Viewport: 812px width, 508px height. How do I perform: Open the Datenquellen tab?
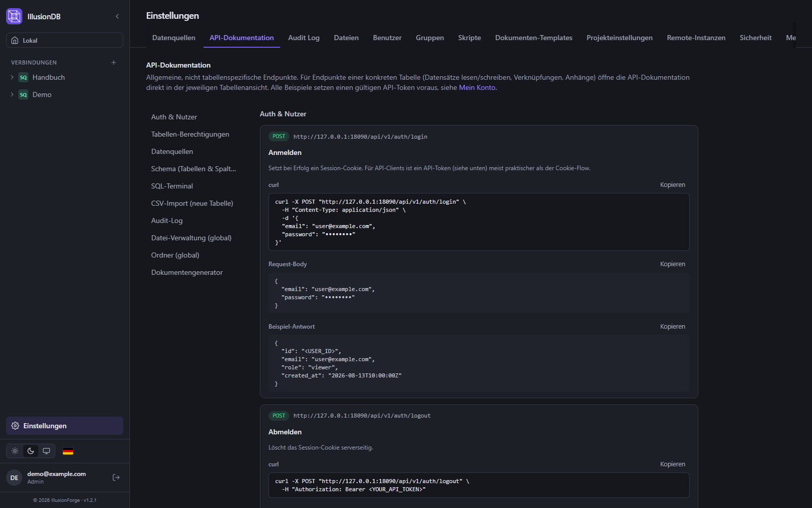click(x=174, y=38)
